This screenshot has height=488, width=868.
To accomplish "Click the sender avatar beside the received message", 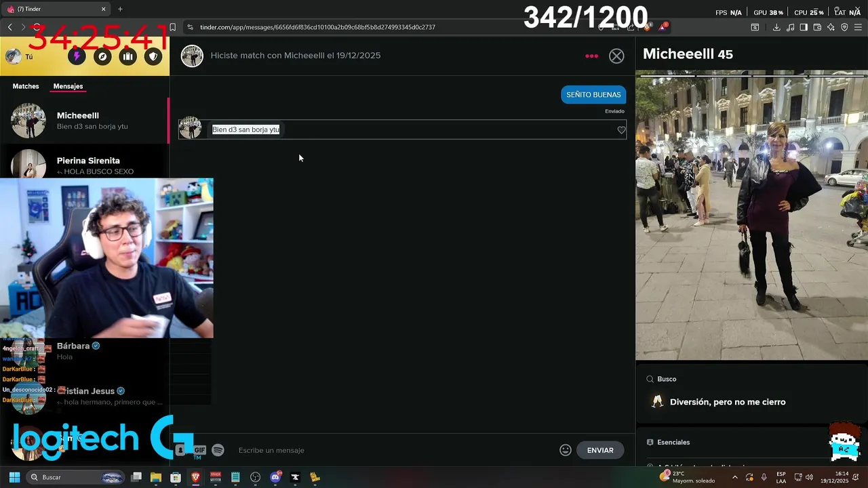I will (190, 128).
